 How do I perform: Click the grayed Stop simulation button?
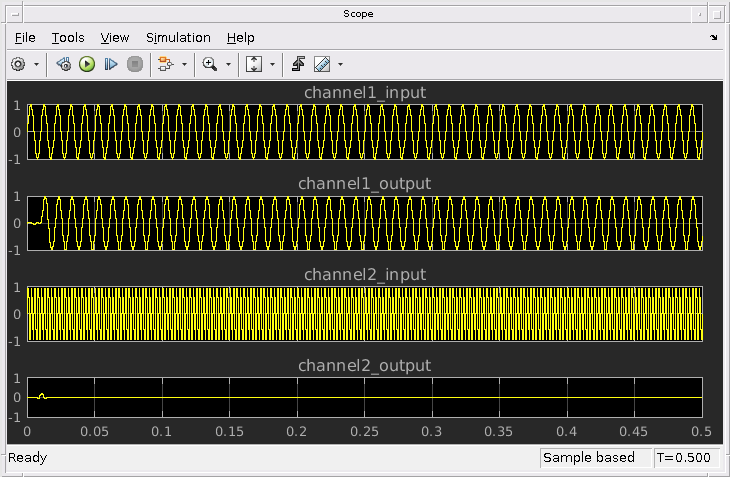135,64
